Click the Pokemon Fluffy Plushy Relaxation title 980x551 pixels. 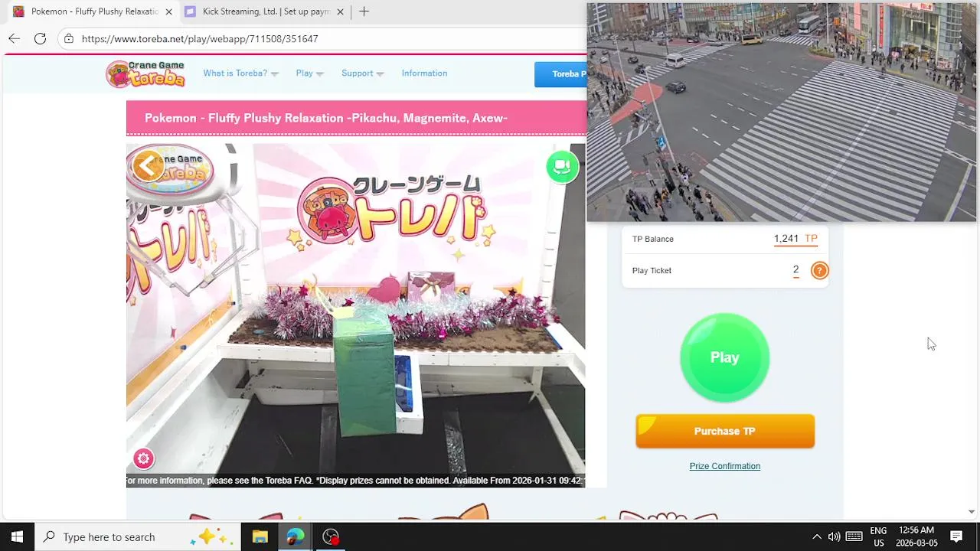(x=326, y=118)
